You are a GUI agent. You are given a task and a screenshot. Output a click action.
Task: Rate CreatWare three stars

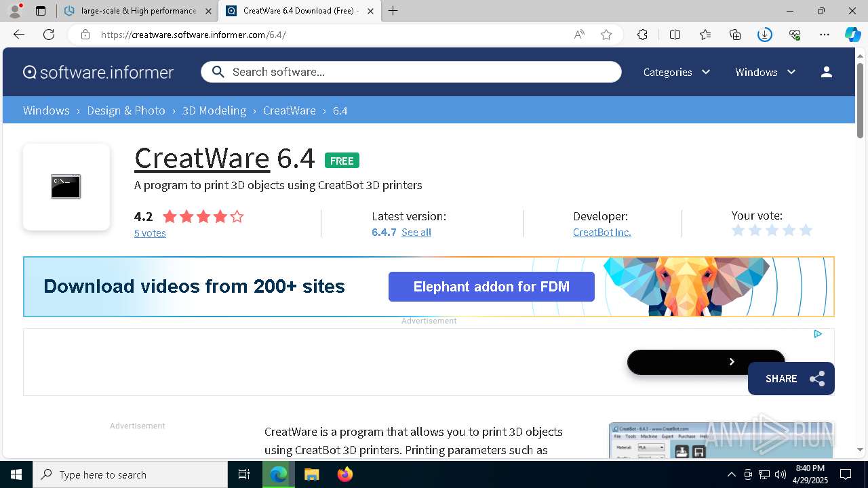pyautogui.click(x=772, y=230)
